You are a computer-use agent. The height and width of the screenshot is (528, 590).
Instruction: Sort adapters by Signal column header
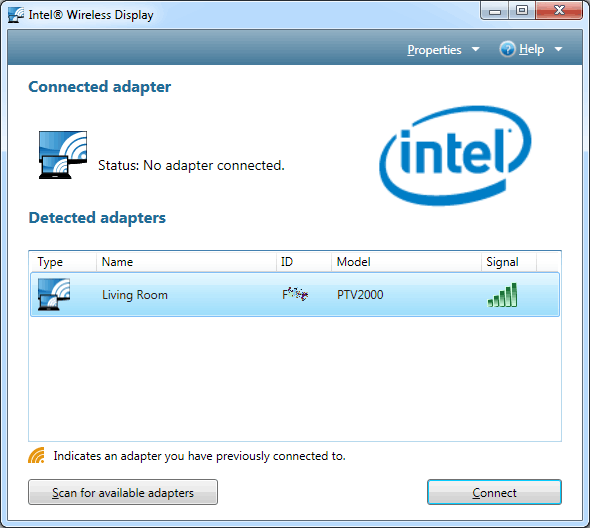point(509,262)
